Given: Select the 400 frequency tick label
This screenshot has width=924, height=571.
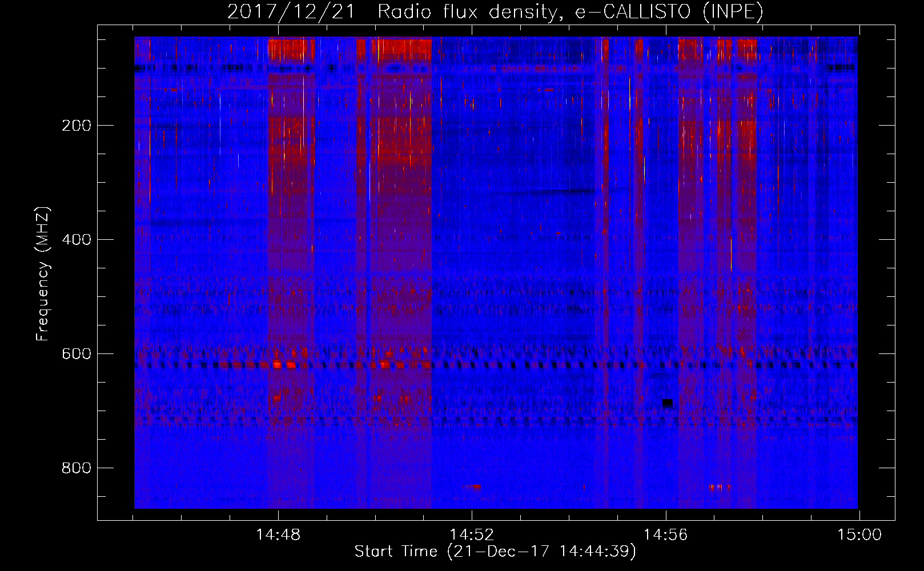Looking at the screenshot, I should (76, 240).
